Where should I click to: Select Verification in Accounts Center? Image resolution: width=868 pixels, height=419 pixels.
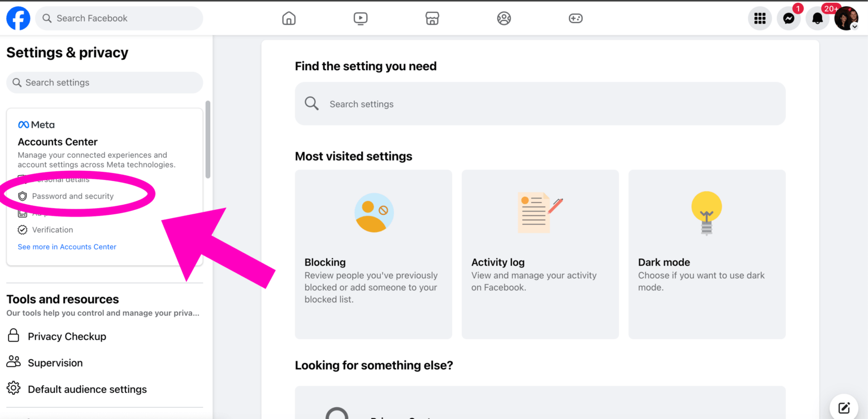click(x=52, y=230)
